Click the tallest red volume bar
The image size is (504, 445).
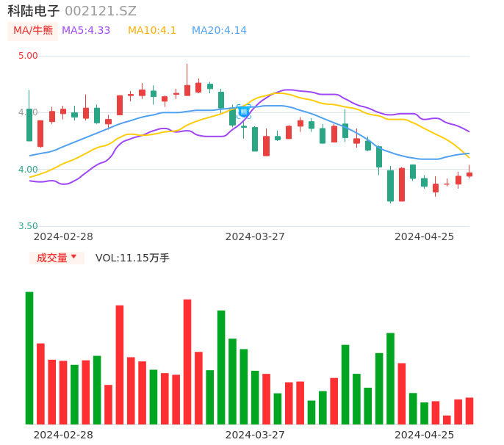[187, 361]
